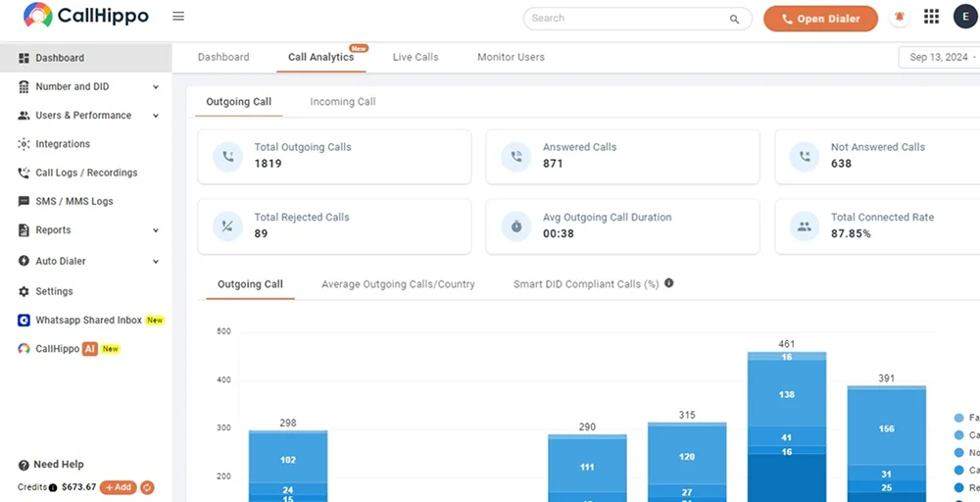Viewport: 980px width, 502px height.
Task: Click the Reports document icon
Action: pos(24,230)
